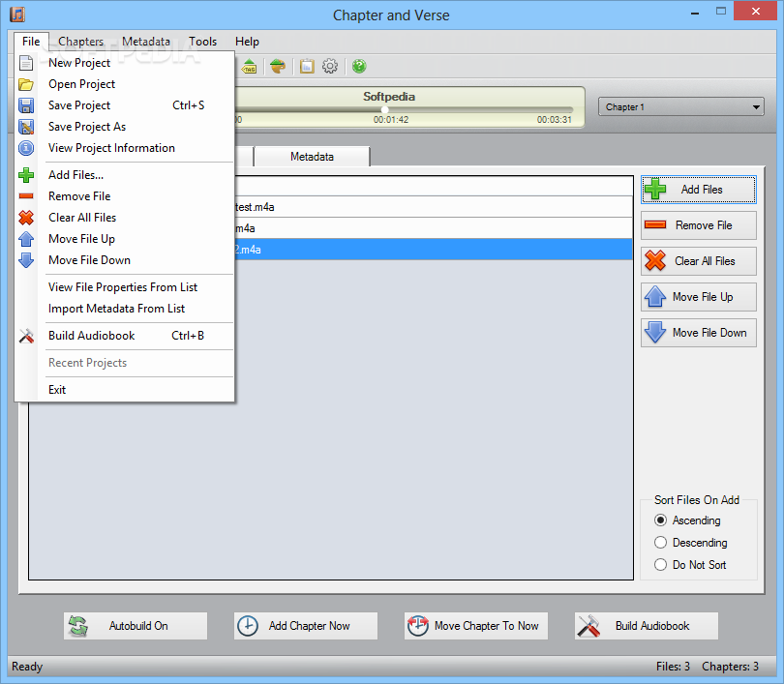Screen dimensions: 784x684
Task: Click the Clear All Files side panel button
Action: 699,261
